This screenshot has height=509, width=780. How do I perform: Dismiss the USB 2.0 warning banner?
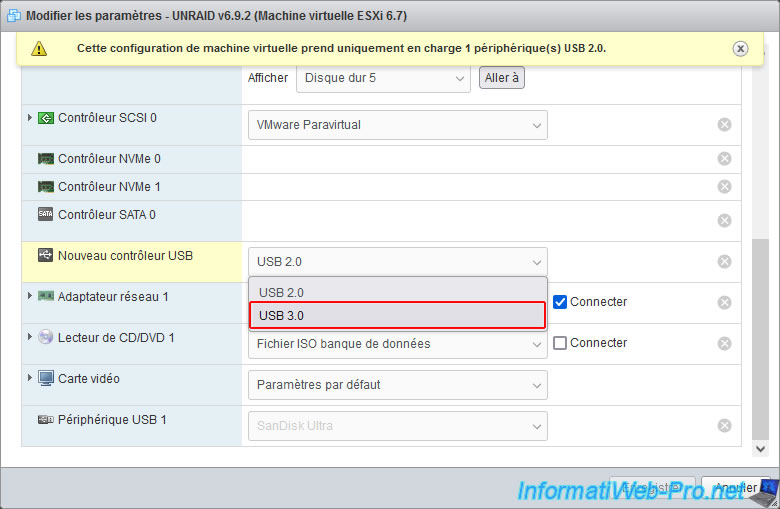(740, 48)
